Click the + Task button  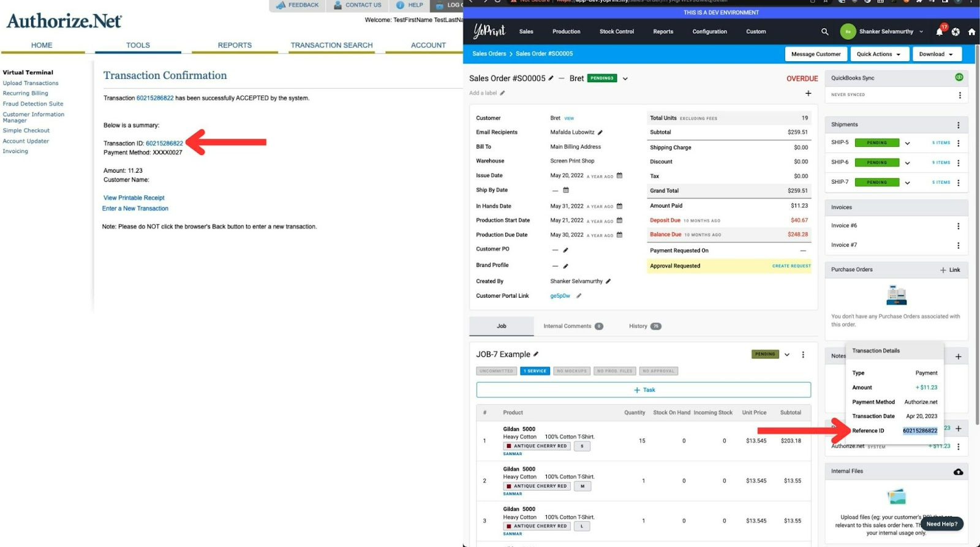(x=644, y=390)
